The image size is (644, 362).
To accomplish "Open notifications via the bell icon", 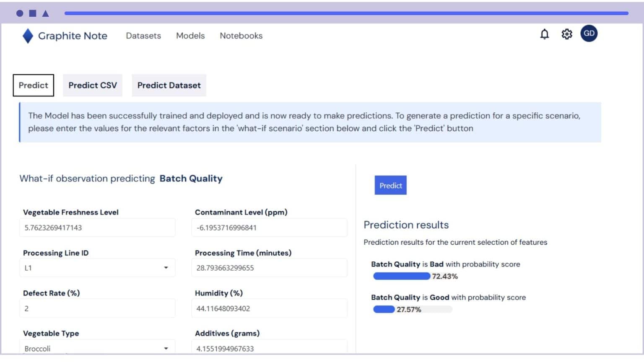I will click(544, 34).
